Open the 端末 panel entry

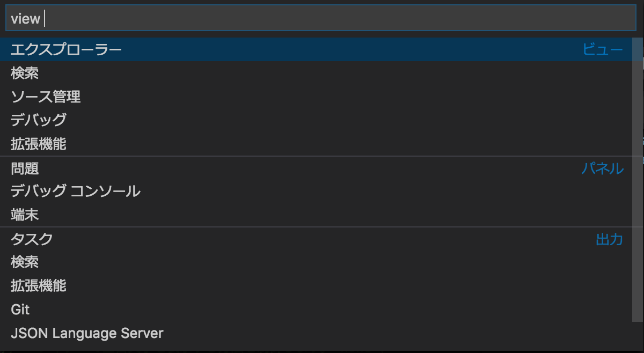(25, 215)
